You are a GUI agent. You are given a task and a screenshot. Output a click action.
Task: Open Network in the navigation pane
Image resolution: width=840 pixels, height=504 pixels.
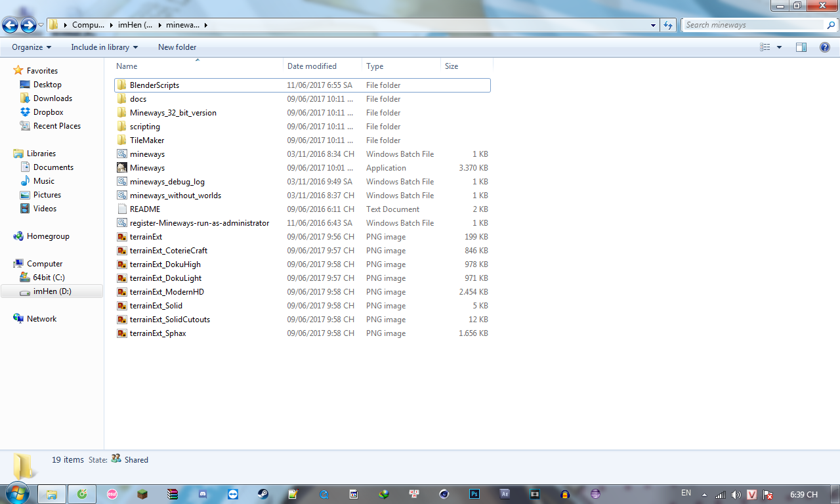click(x=41, y=319)
